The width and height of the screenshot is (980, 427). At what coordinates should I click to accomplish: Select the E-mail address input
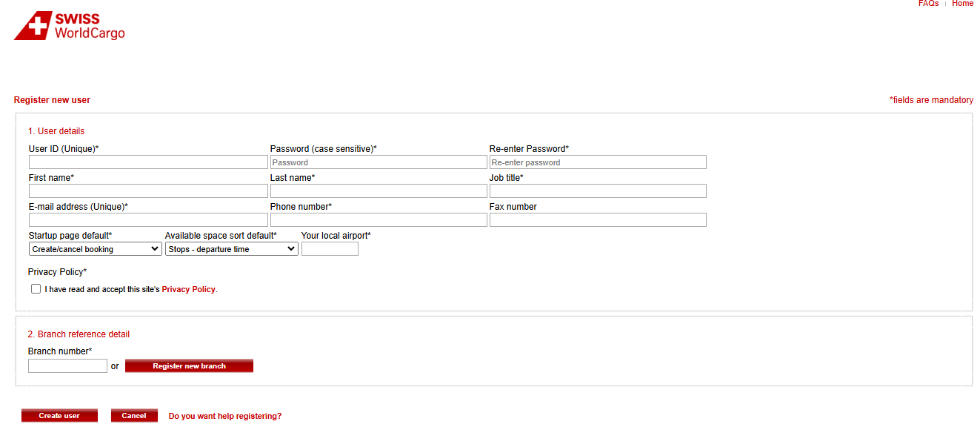point(148,220)
